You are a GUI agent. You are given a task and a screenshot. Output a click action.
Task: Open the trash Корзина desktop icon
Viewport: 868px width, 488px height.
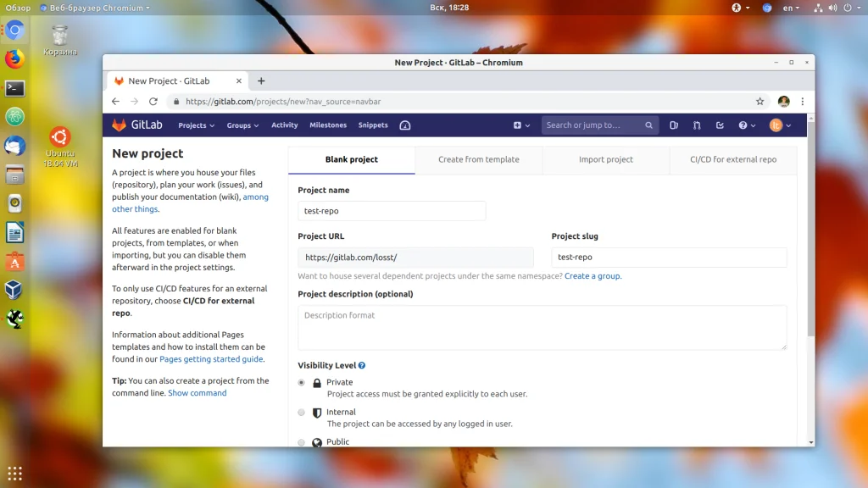tap(60, 41)
